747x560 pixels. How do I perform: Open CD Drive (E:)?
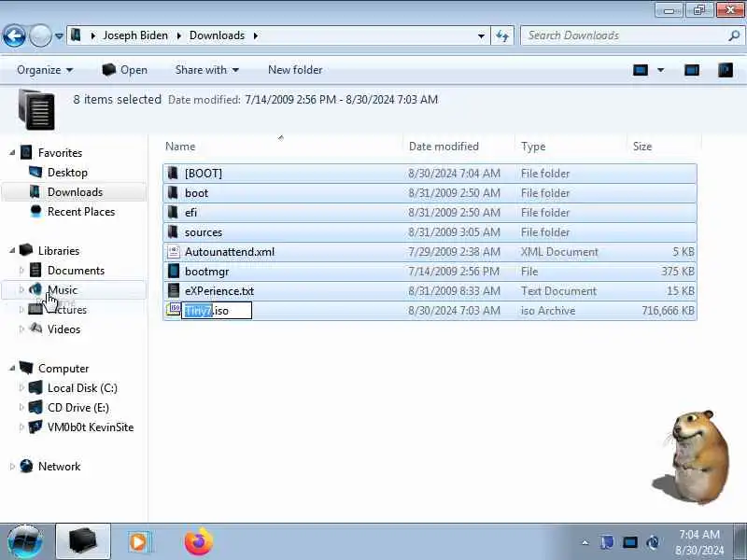(x=78, y=408)
